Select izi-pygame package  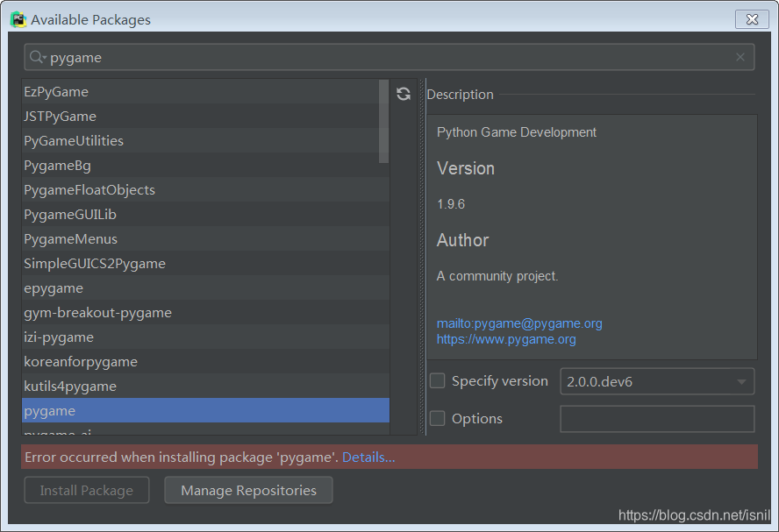(x=205, y=337)
